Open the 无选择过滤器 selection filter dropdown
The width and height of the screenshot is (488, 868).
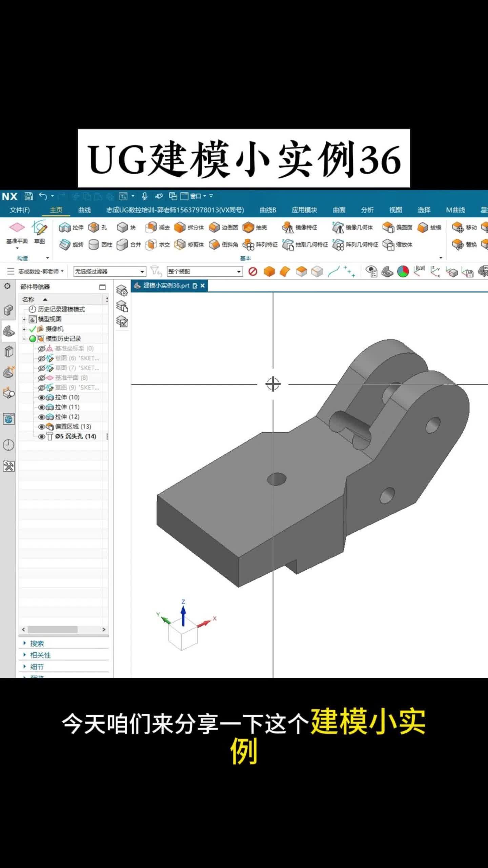pos(110,272)
